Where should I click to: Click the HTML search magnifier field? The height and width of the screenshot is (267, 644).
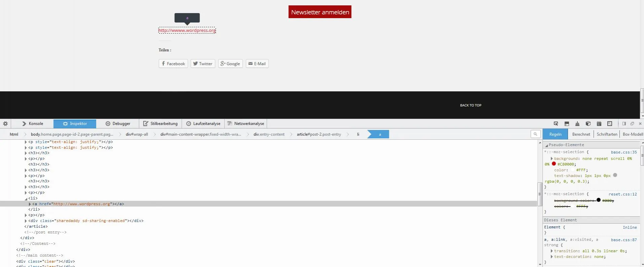(535, 134)
